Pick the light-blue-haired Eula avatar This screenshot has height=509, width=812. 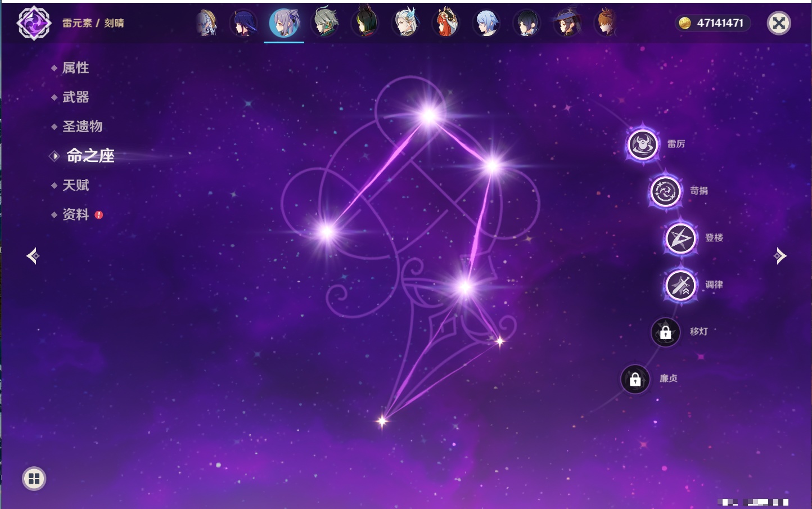486,23
